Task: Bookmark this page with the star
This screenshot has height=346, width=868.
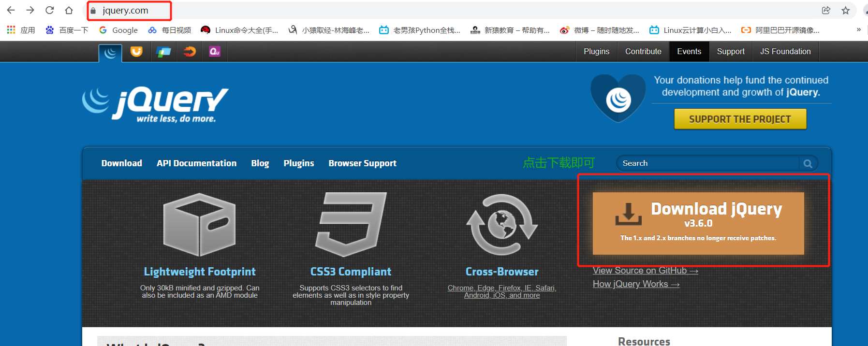Action: point(845,10)
